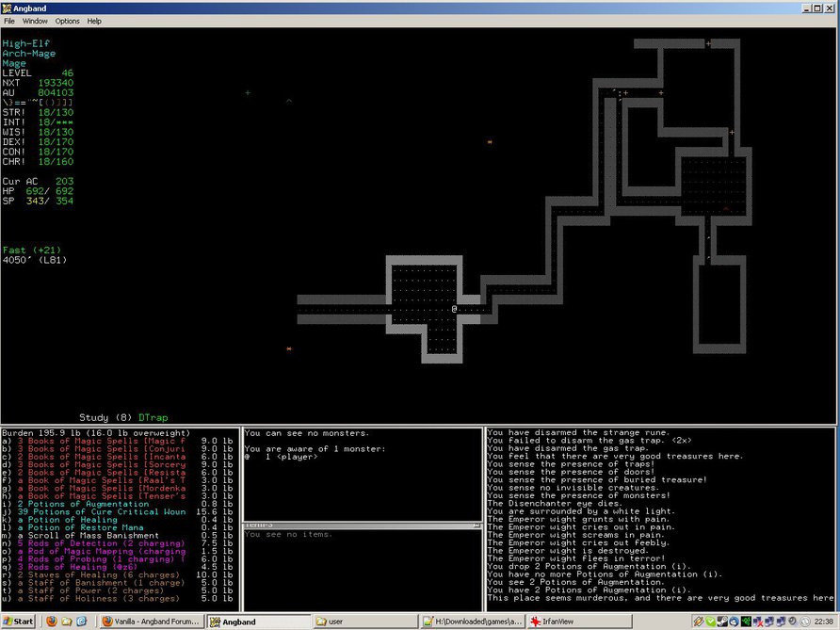The image size is (840, 630).
Task: Click the orange monster glyph in upper map
Action: coord(490,142)
